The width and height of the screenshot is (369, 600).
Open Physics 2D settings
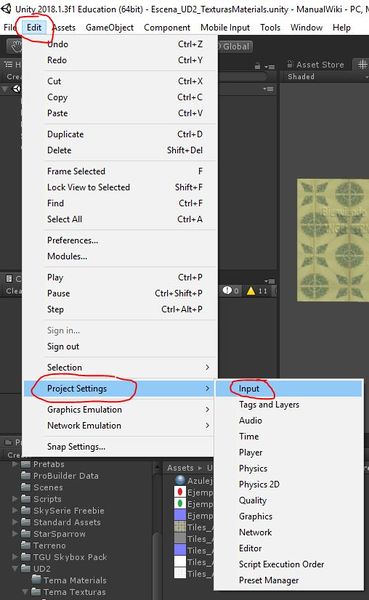pyautogui.click(x=289, y=485)
